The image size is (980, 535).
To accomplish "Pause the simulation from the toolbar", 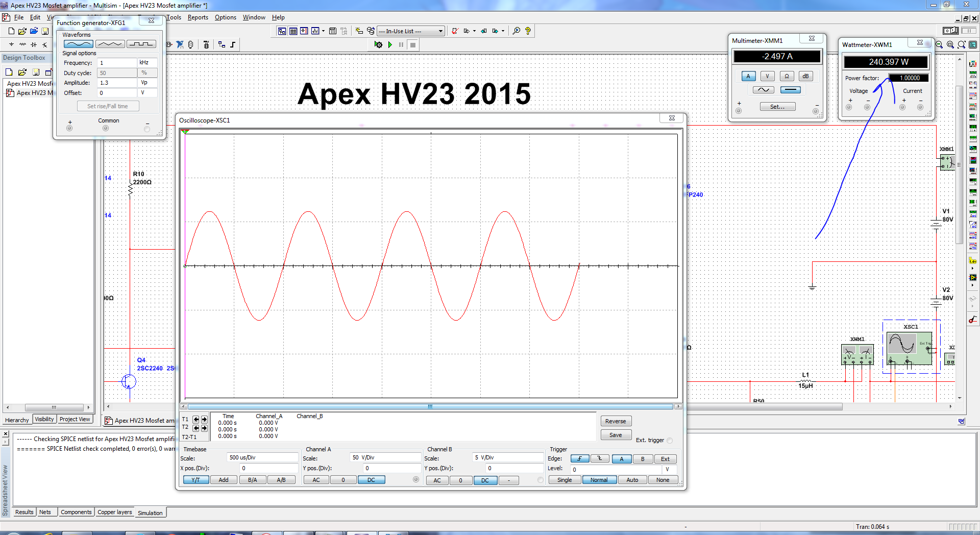I will pos(401,45).
